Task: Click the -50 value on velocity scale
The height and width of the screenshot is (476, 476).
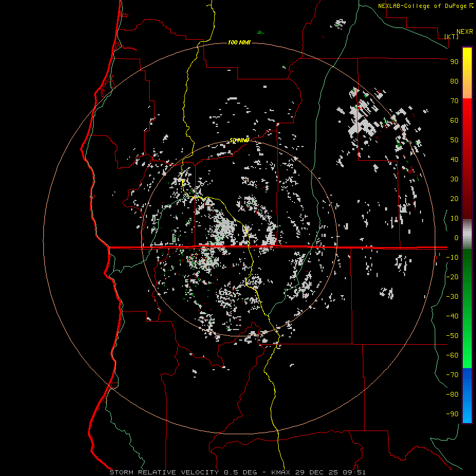Action: tap(452, 336)
